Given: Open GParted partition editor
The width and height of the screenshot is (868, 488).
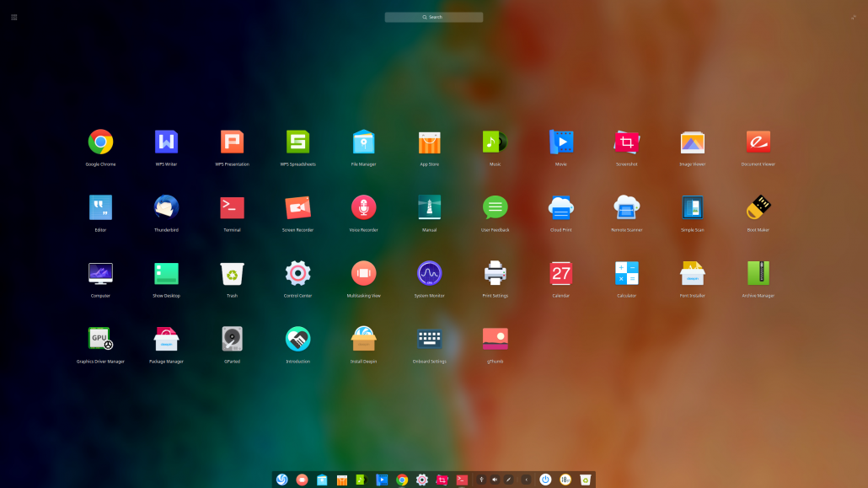Looking at the screenshot, I should click(232, 339).
